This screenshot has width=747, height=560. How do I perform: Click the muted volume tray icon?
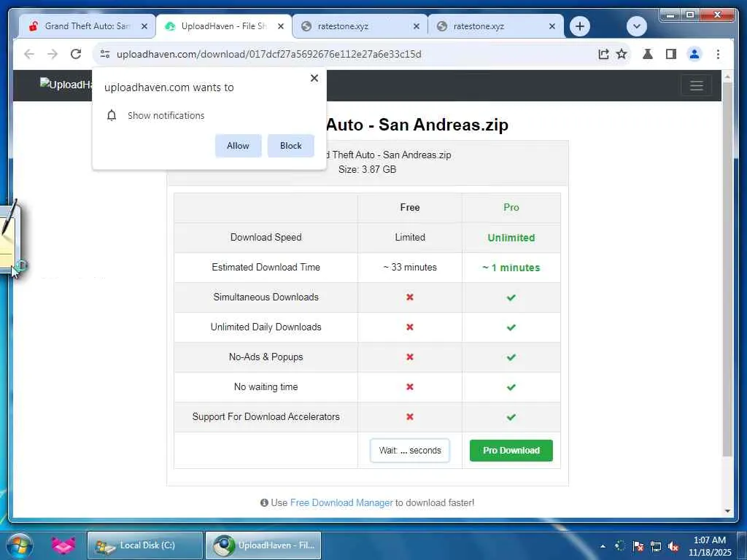pyautogui.click(x=673, y=546)
